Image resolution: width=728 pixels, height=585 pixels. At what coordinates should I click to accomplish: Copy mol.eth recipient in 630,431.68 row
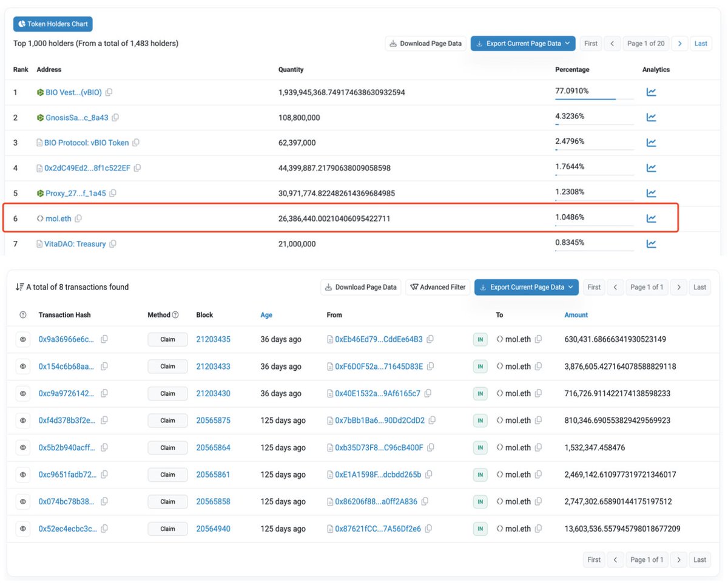[539, 340]
